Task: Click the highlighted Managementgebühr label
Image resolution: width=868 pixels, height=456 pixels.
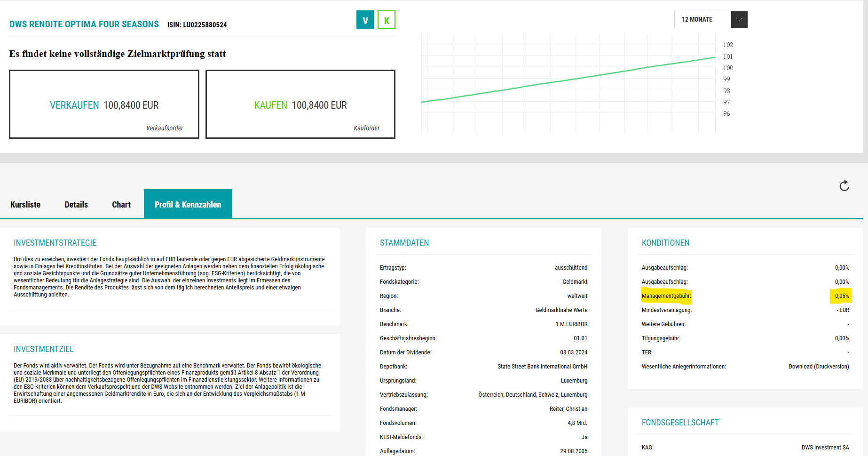Action: [666, 296]
